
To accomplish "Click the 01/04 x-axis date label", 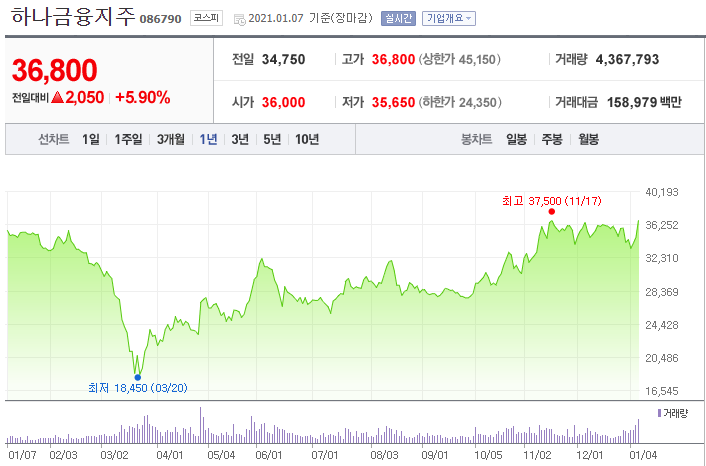I will click(x=643, y=455).
